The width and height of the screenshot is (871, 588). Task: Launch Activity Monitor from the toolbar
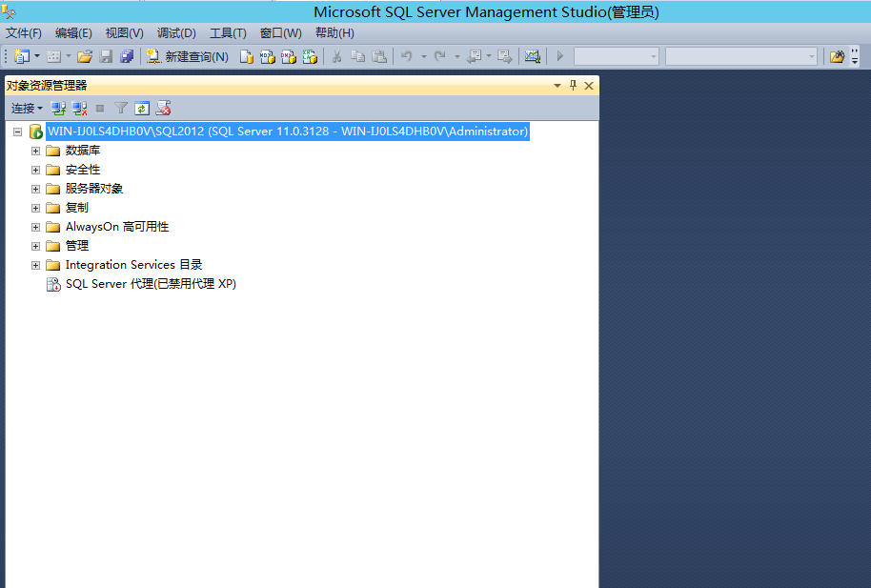(531, 56)
